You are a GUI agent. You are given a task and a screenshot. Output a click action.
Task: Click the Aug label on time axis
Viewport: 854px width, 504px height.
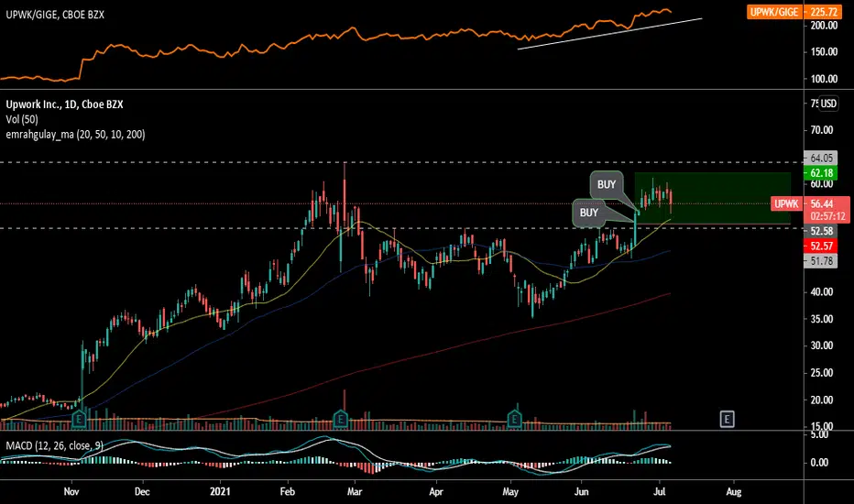(x=734, y=491)
